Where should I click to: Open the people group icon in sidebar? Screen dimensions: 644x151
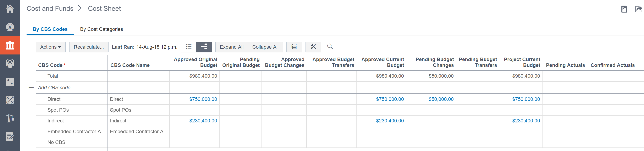[10, 64]
